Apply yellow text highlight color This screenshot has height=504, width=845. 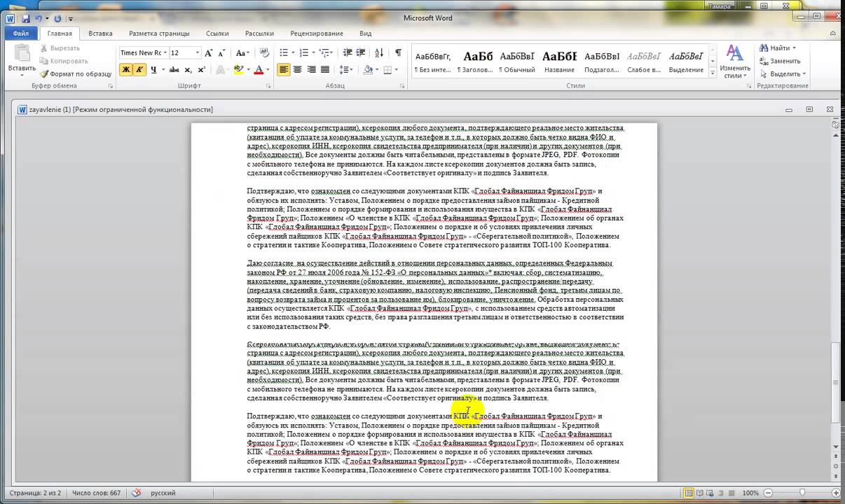(x=238, y=69)
